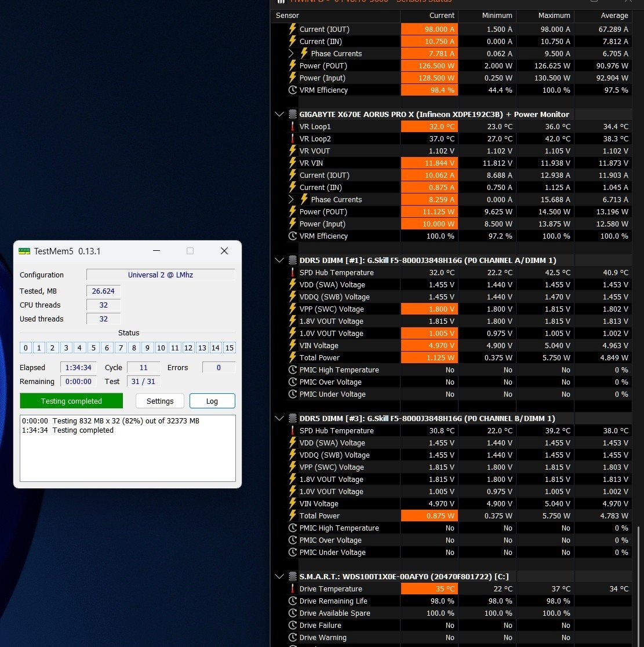
Task: Click the thermometer icon beside Drive Temperature
Action: point(293,589)
